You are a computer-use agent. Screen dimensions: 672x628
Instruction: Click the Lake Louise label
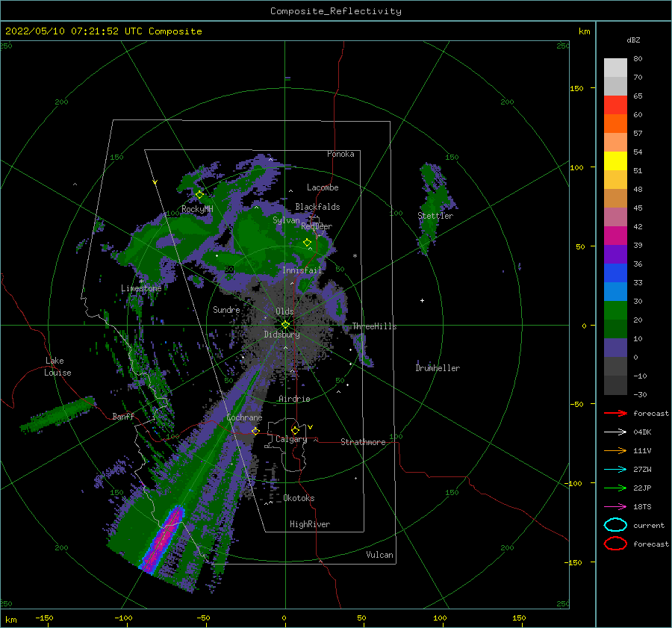(57, 367)
